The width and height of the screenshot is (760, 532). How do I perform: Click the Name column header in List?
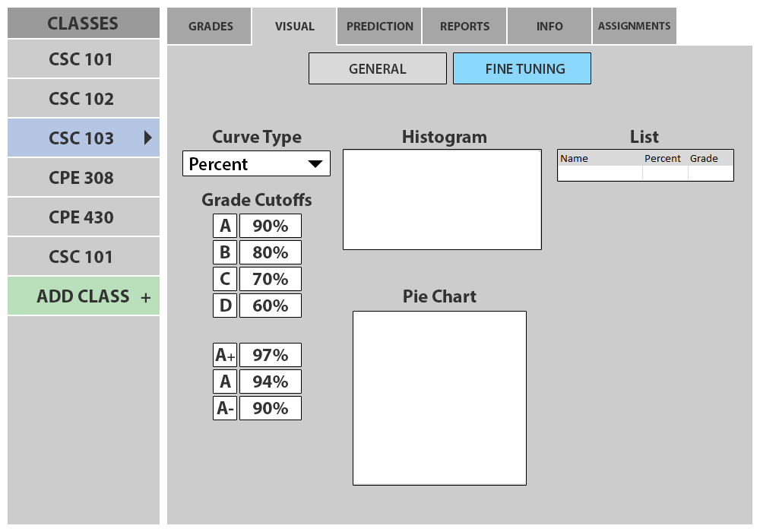click(575, 159)
